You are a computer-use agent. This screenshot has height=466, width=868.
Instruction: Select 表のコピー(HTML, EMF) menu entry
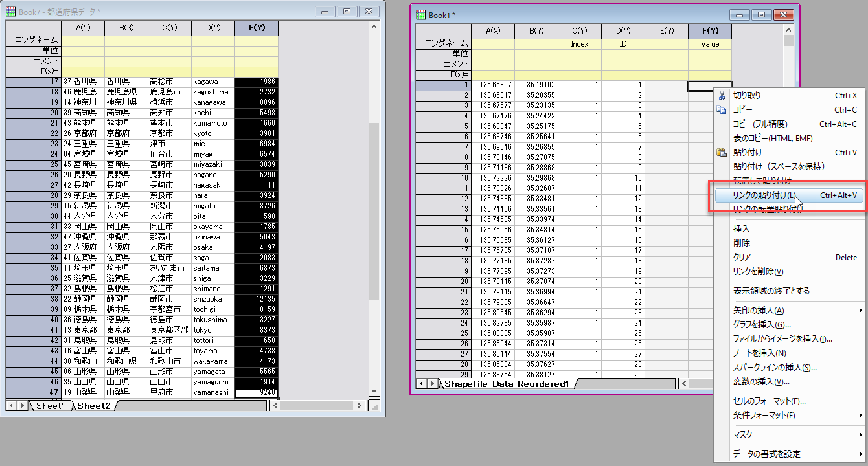click(789, 138)
